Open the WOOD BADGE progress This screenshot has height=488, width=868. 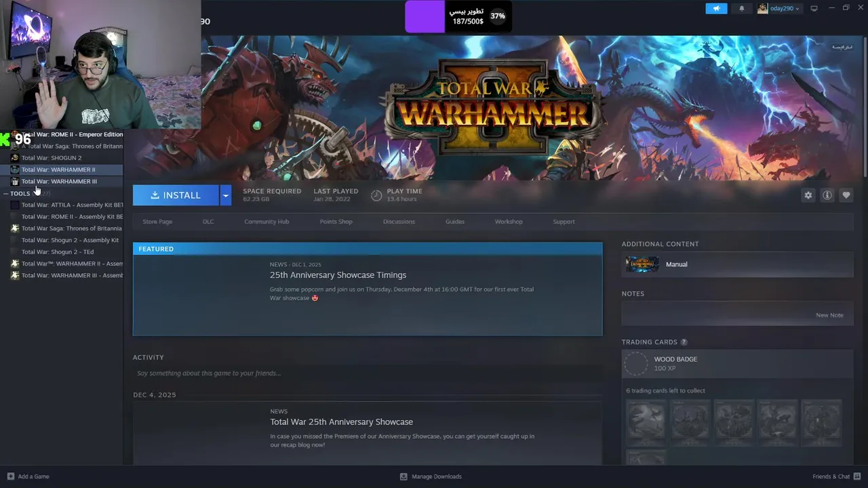coord(738,364)
